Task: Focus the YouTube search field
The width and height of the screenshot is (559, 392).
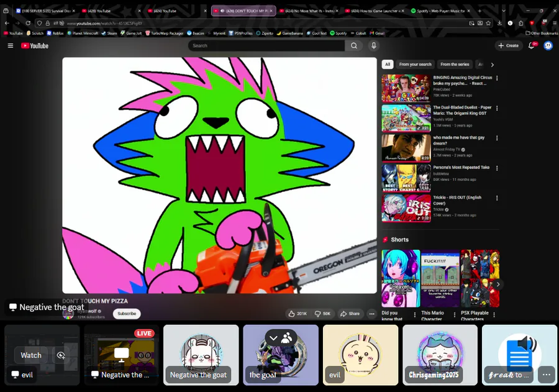Action: [266, 45]
